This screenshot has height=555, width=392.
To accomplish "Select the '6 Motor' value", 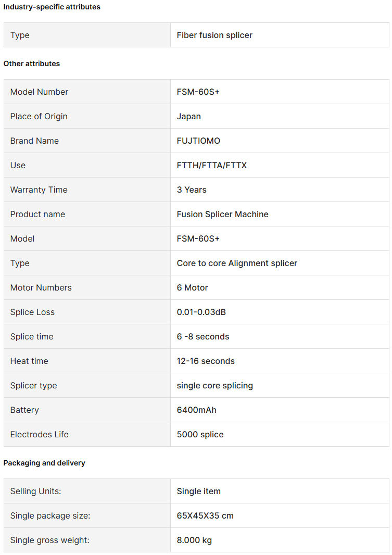I will (x=192, y=287).
